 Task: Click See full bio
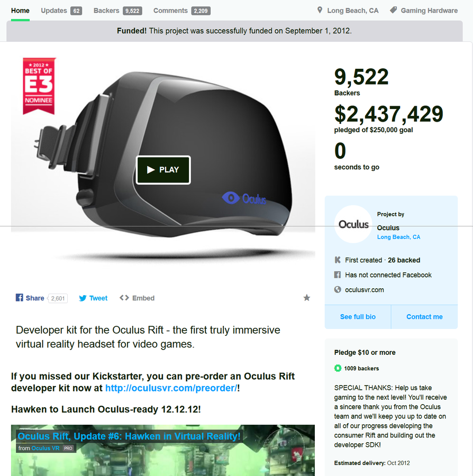(358, 317)
